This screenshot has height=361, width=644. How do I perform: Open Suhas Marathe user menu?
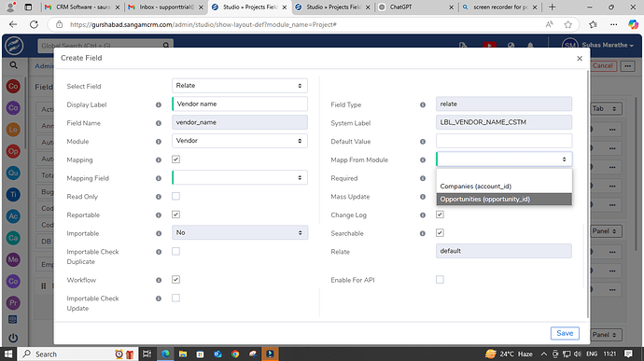click(x=597, y=45)
